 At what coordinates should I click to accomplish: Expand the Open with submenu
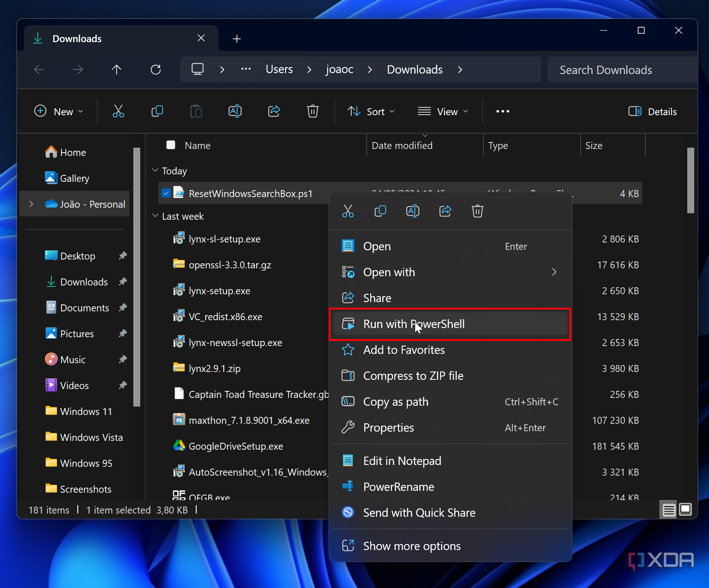point(554,272)
